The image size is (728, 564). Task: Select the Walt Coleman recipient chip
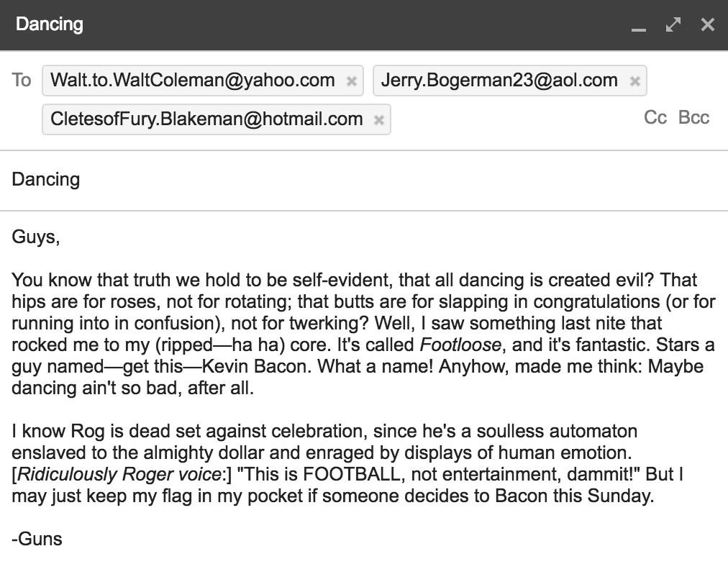(192, 80)
